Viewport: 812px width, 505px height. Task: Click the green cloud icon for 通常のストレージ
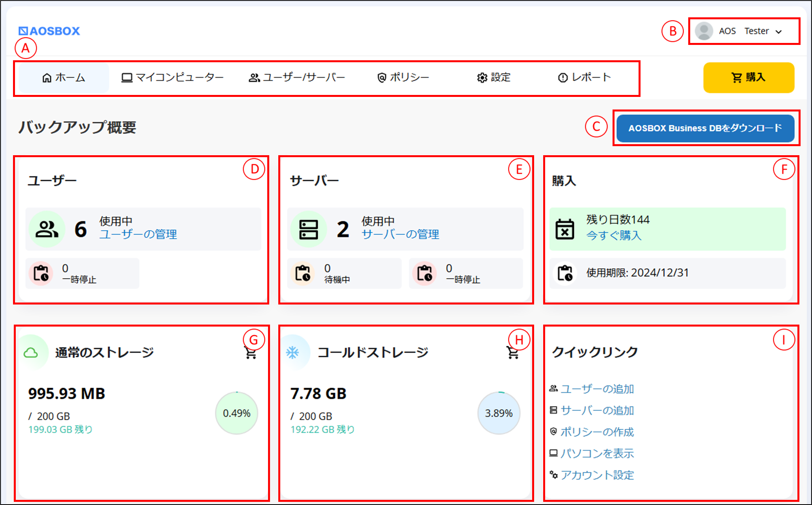coord(31,353)
